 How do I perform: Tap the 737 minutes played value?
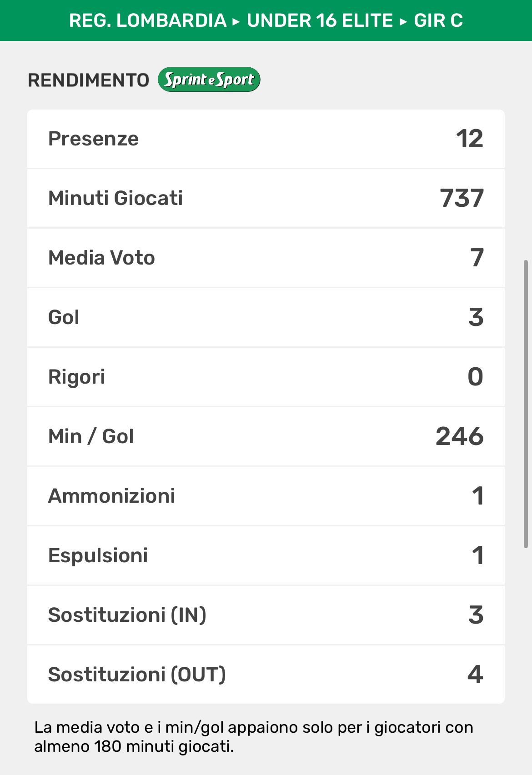point(462,198)
